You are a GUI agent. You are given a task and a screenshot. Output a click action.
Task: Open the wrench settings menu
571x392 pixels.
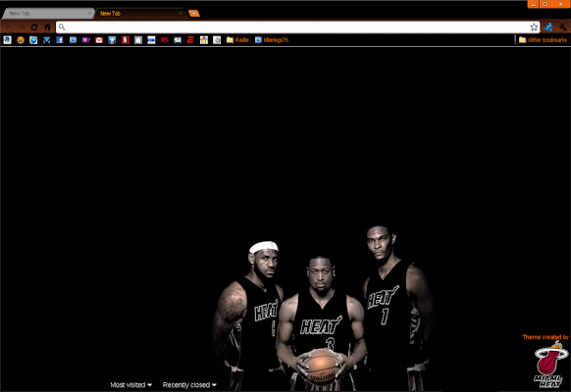click(562, 26)
